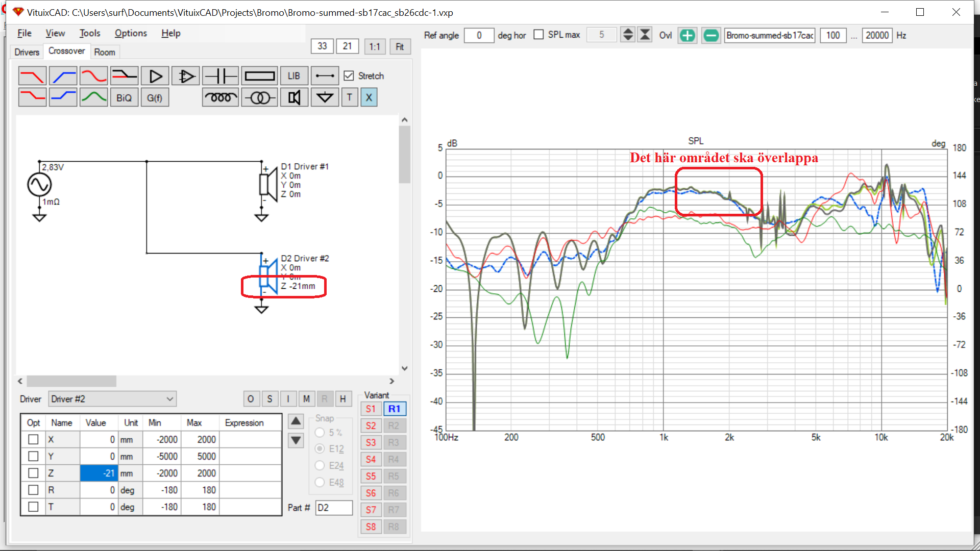Click the green add overlay button
980x551 pixels.
[688, 35]
